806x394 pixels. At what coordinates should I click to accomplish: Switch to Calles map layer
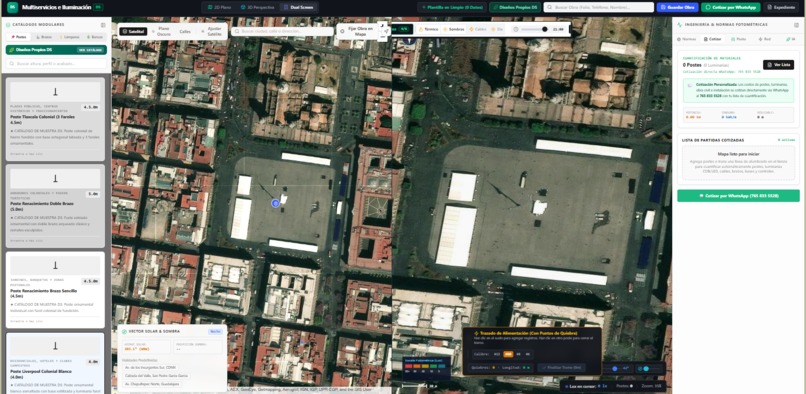185,31
